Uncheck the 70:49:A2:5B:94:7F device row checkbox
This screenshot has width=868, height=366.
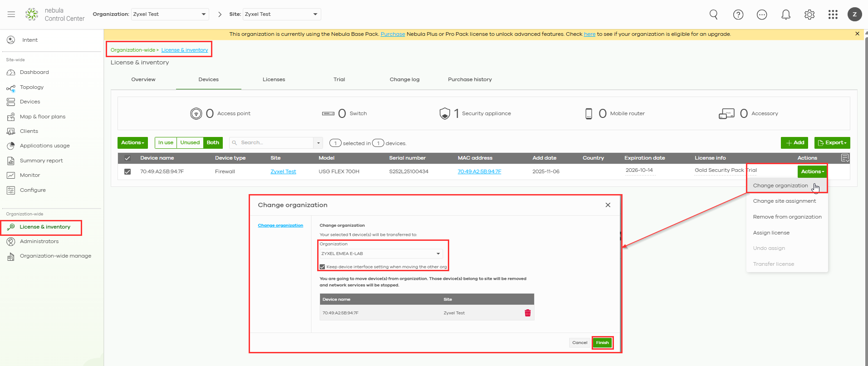point(128,171)
